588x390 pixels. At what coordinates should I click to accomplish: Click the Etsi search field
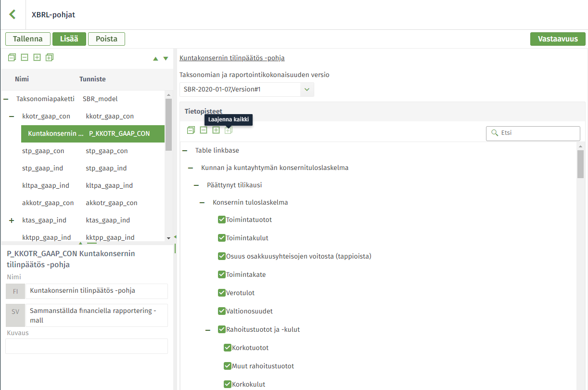(x=533, y=133)
